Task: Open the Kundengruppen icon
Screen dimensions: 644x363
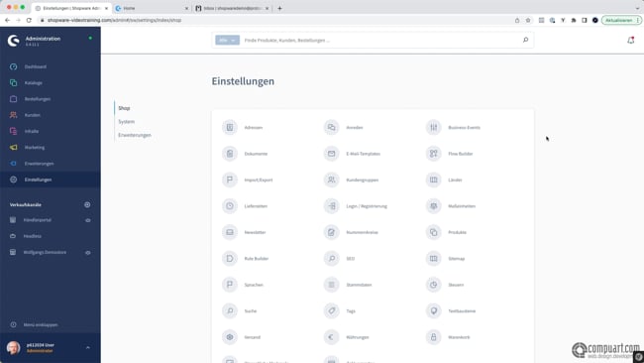Action: (x=332, y=180)
